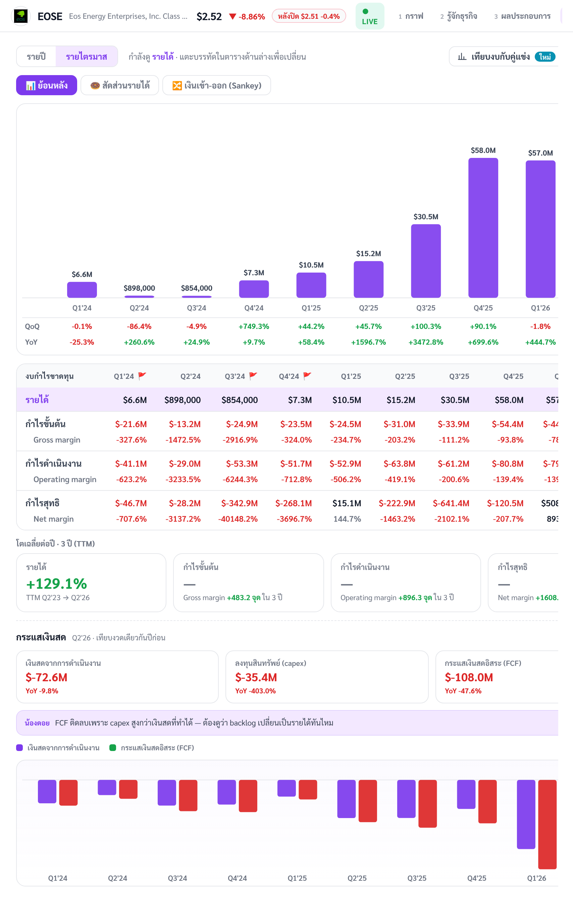Viewport: 573px width, 924px height.
Task: Click the ลงทุนสินทรัพย์ (capex) $-35.4M card
Action: click(x=327, y=677)
